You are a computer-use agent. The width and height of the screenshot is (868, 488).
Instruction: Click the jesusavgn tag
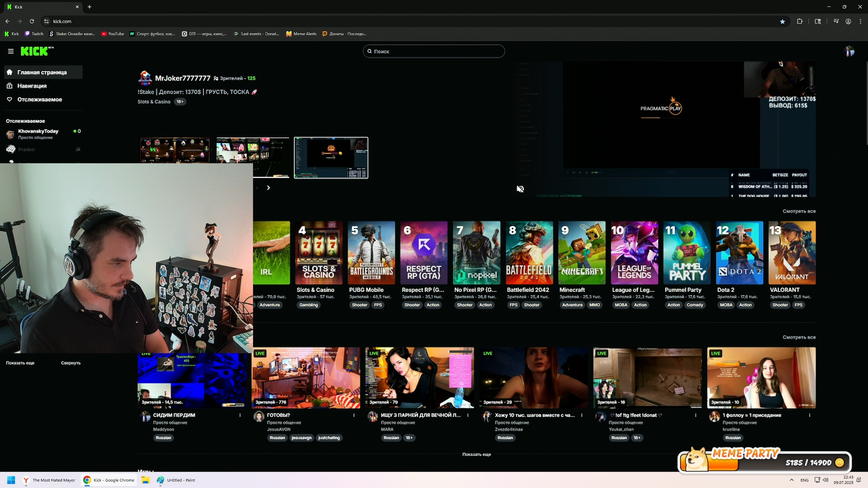pos(302,438)
